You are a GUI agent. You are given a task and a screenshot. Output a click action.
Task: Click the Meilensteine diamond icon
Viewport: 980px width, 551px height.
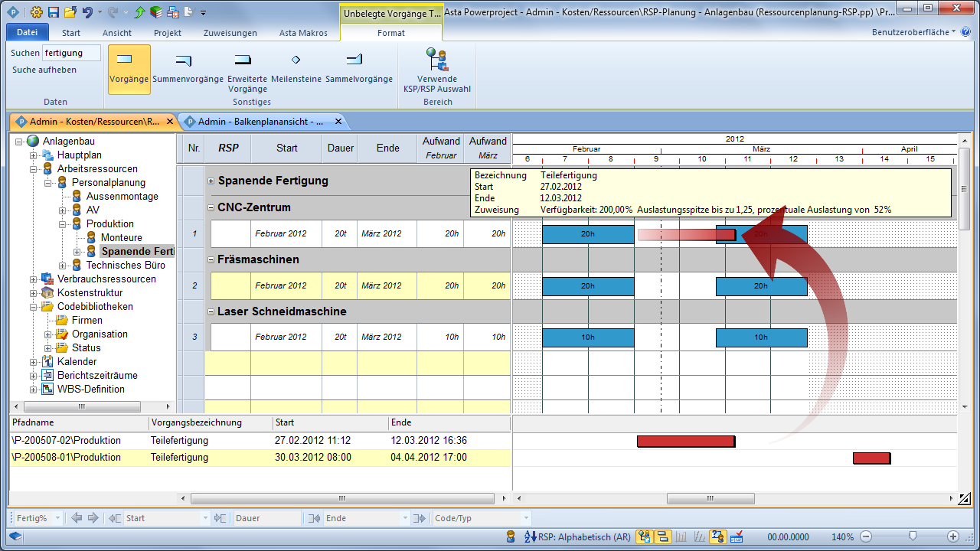(x=296, y=60)
